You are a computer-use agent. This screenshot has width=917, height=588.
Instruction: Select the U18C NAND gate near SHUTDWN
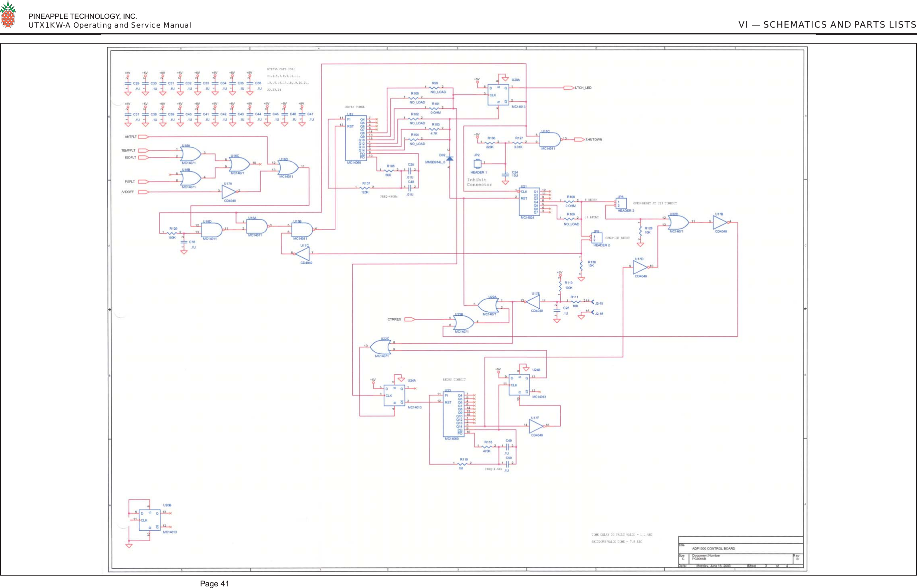pos(550,140)
